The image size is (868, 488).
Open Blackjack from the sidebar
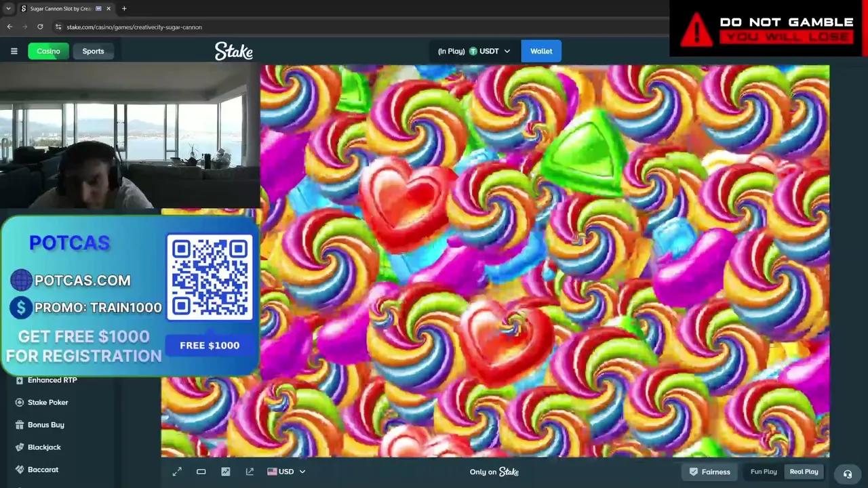pos(44,447)
